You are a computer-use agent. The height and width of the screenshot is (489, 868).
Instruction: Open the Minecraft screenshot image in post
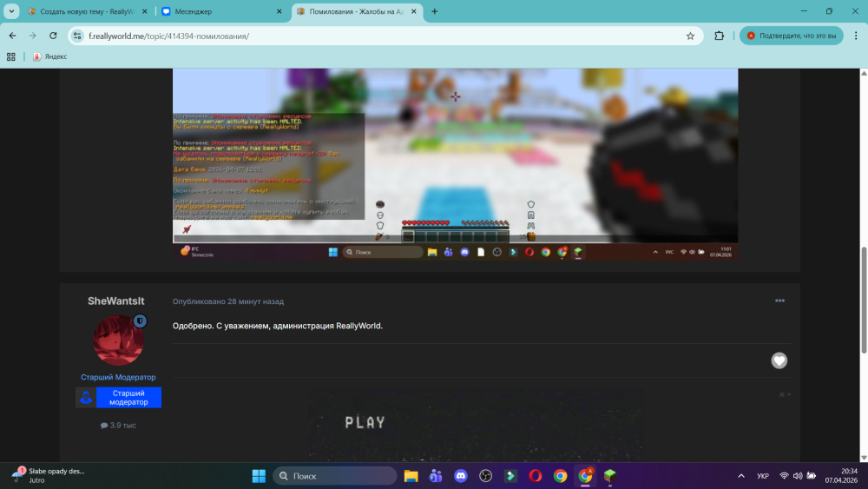455,164
